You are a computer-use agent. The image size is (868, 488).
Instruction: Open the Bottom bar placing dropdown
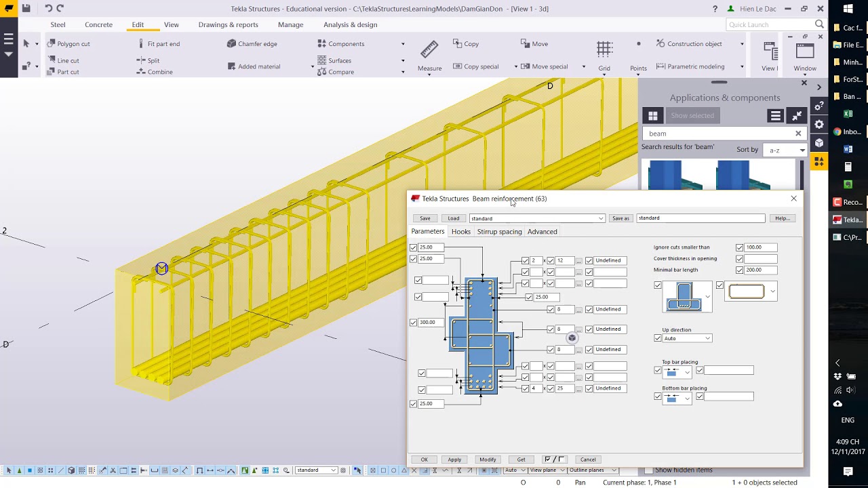point(677,398)
